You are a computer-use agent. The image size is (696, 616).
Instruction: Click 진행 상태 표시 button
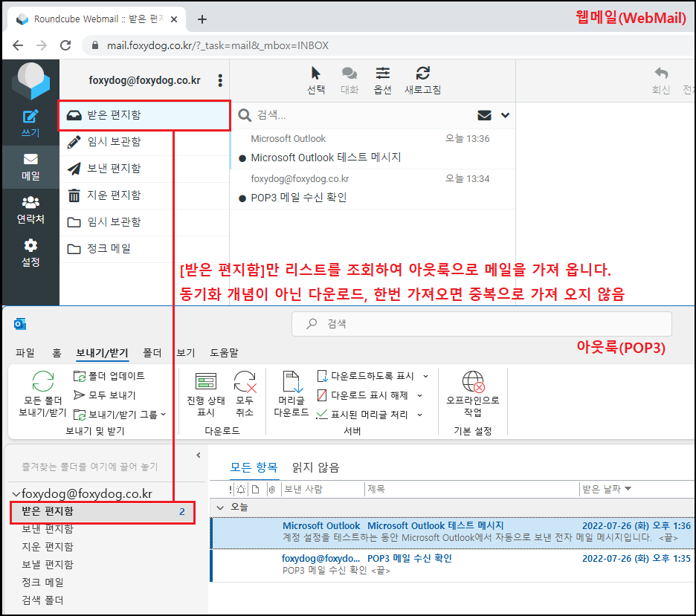pyautogui.click(x=206, y=394)
